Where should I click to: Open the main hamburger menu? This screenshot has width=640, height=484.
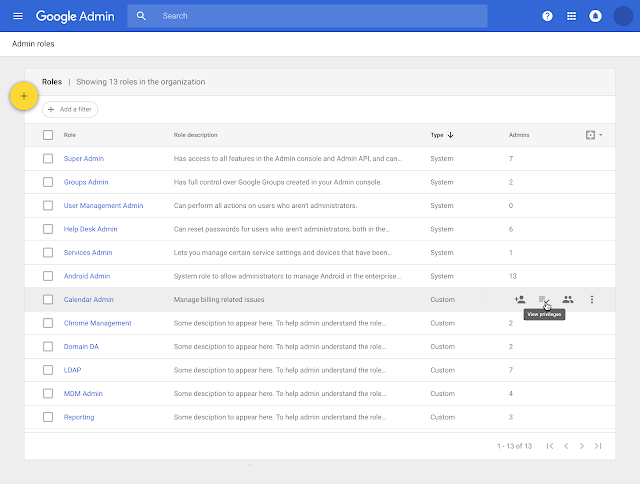point(17,17)
